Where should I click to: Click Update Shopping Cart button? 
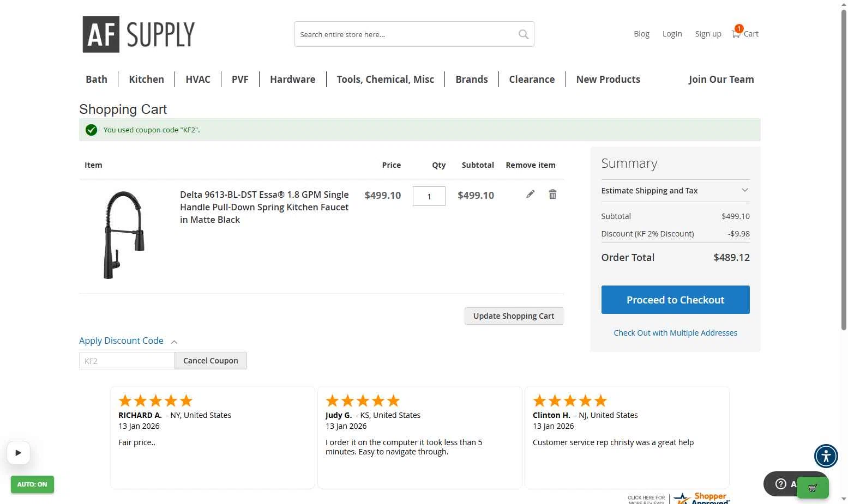click(514, 316)
